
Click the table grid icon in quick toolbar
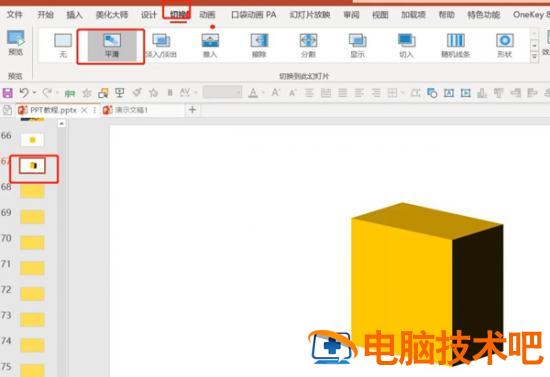point(393,93)
